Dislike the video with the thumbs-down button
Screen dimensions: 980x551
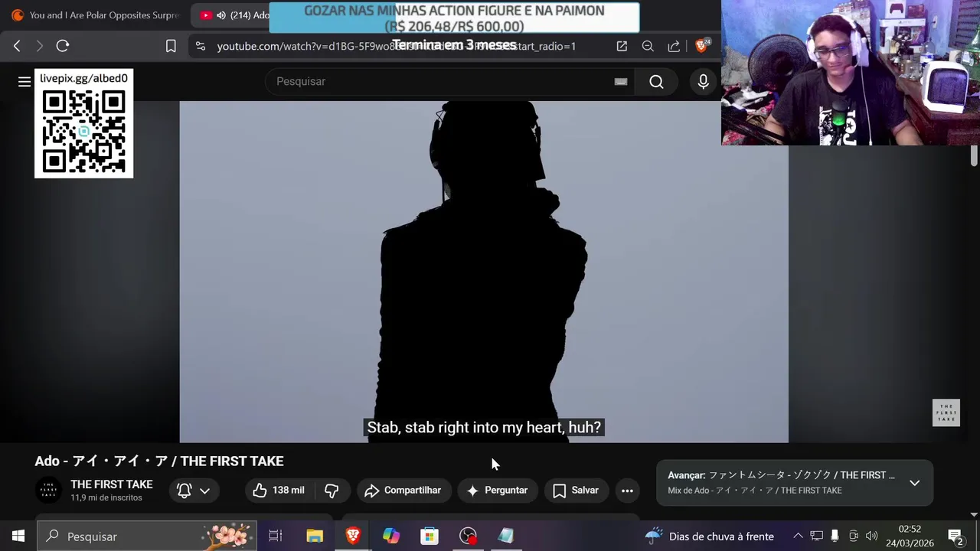pos(332,491)
